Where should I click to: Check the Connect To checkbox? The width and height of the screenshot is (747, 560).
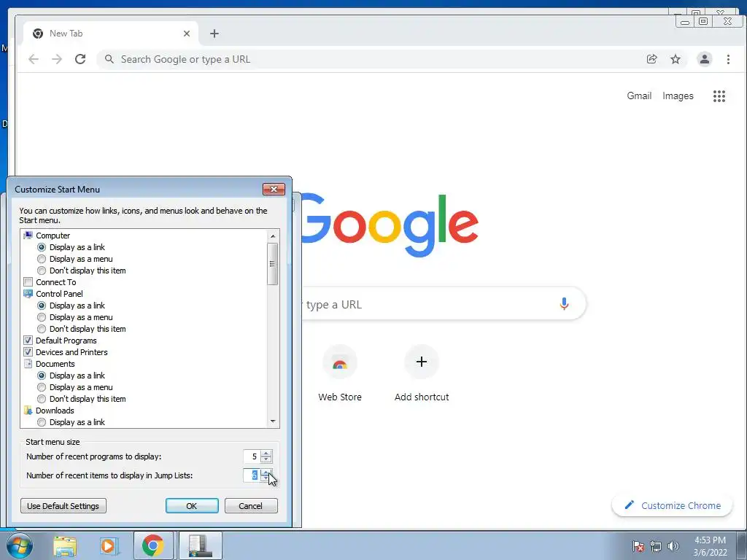[28, 282]
